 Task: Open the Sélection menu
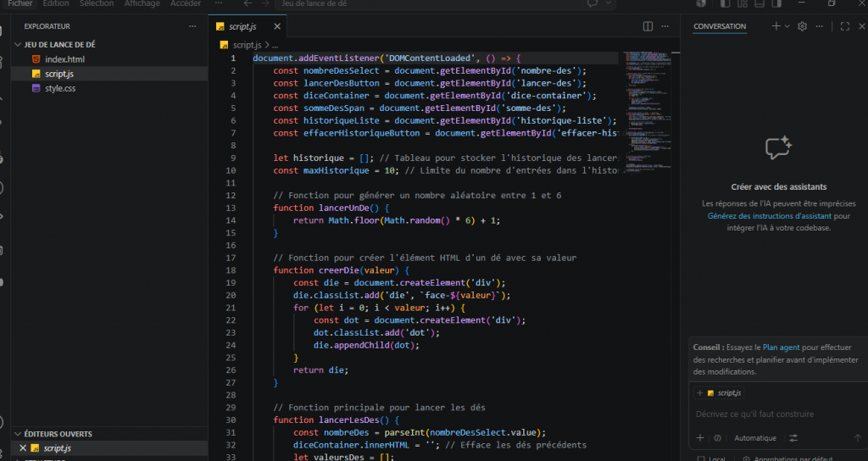tap(97, 3)
